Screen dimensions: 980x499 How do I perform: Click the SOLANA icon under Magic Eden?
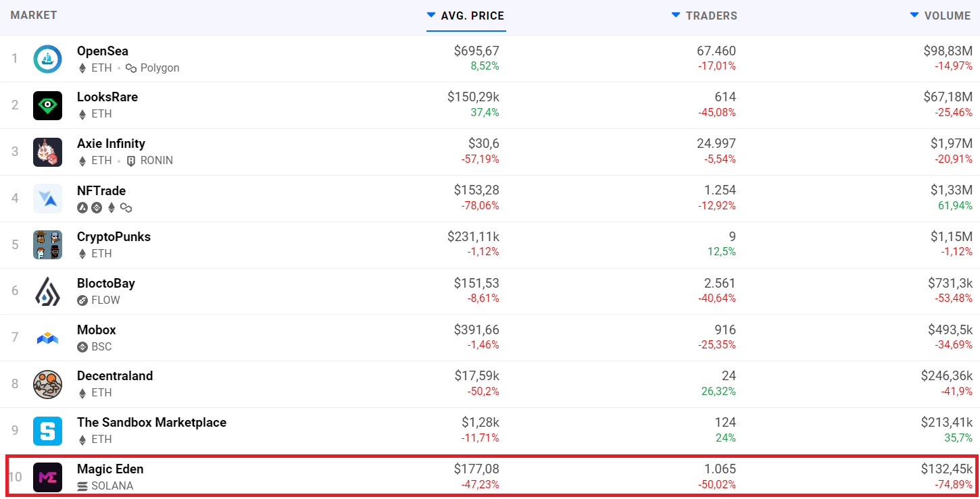tap(82, 486)
